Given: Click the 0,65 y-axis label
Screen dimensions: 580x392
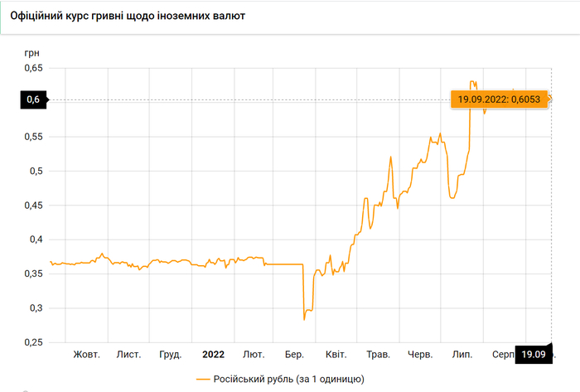Looking at the screenshot, I should (x=32, y=68).
